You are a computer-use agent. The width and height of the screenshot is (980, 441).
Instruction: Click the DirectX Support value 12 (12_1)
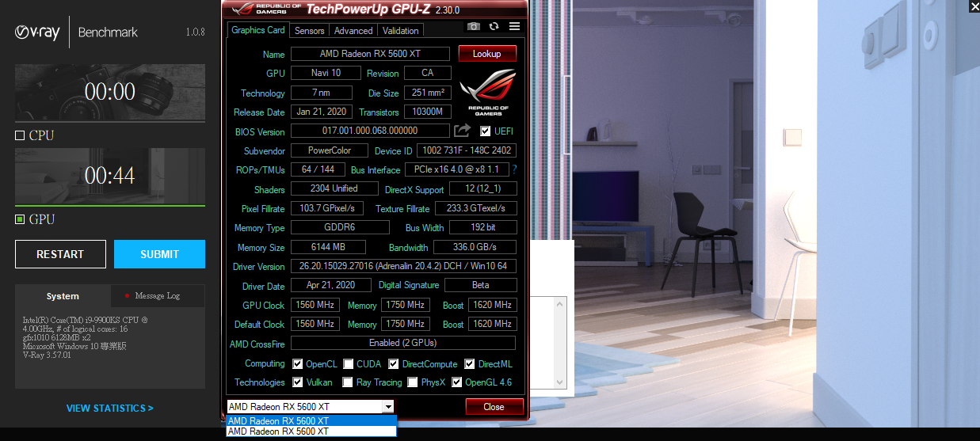coord(482,188)
